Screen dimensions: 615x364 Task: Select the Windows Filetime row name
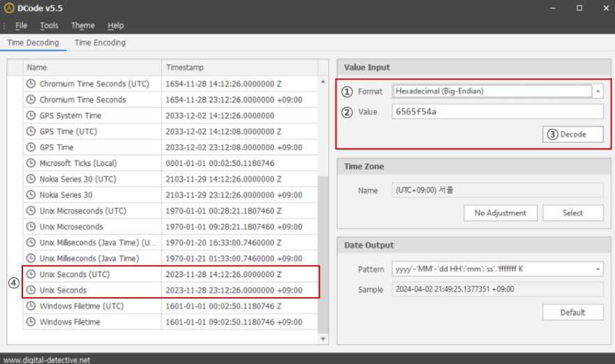[69, 321]
